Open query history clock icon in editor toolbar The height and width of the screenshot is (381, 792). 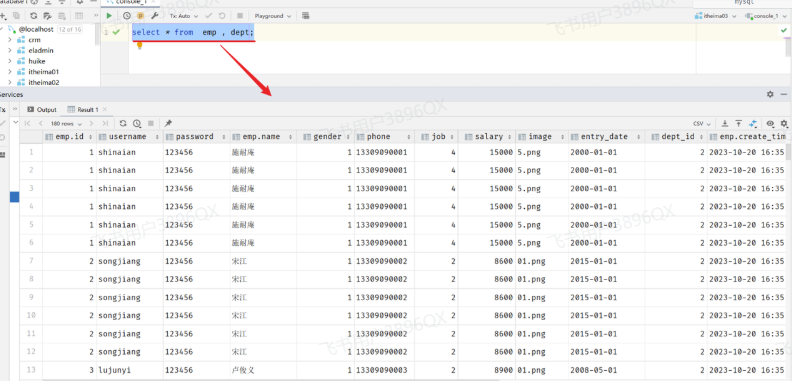pyautogui.click(x=126, y=16)
